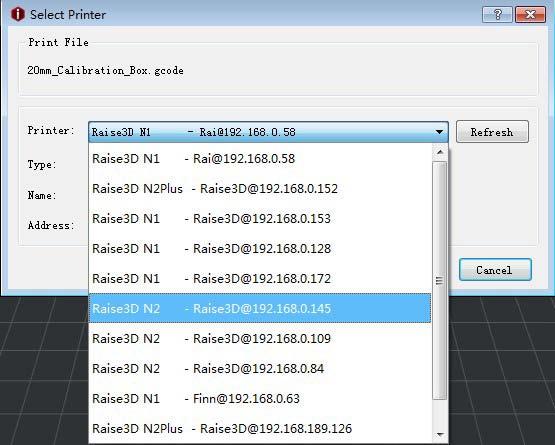Select Raise3D N1 Finn@192.168.0.63
This screenshot has width=555, height=445.
click(x=260, y=399)
